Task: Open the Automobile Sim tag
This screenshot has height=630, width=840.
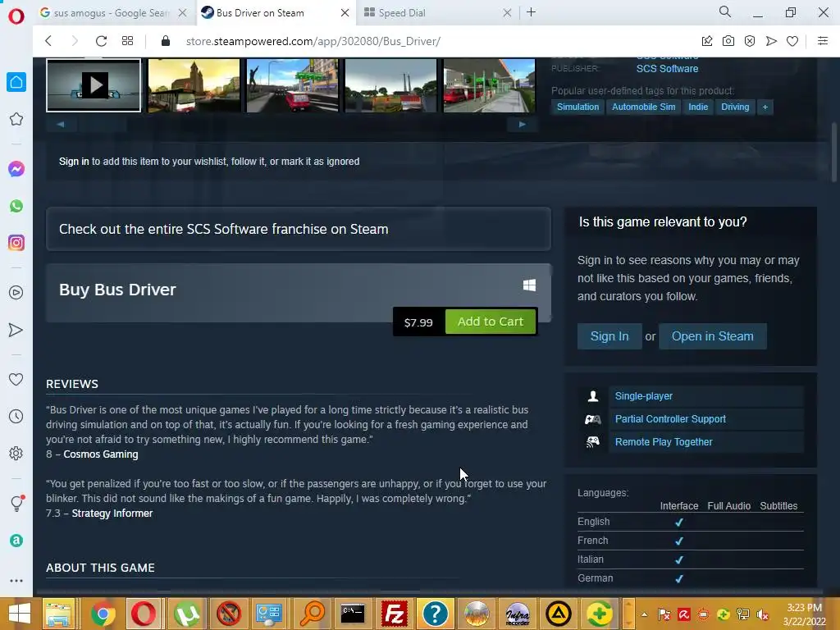Action: pyautogui.click(x=643, y=107)
